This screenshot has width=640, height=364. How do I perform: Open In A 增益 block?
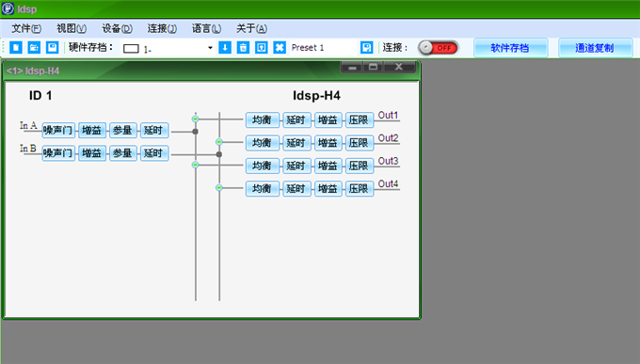pyautogui.click(x=92, y=131)
